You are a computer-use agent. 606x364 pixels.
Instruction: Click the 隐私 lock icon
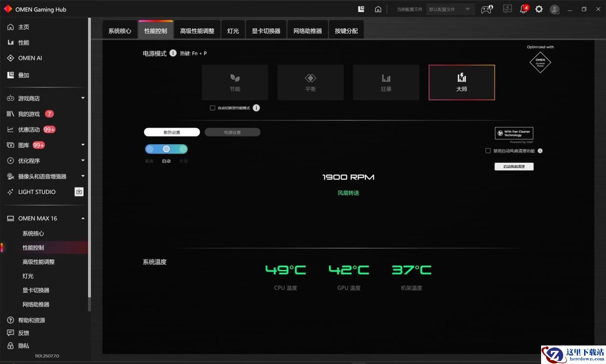click(11, 345)
